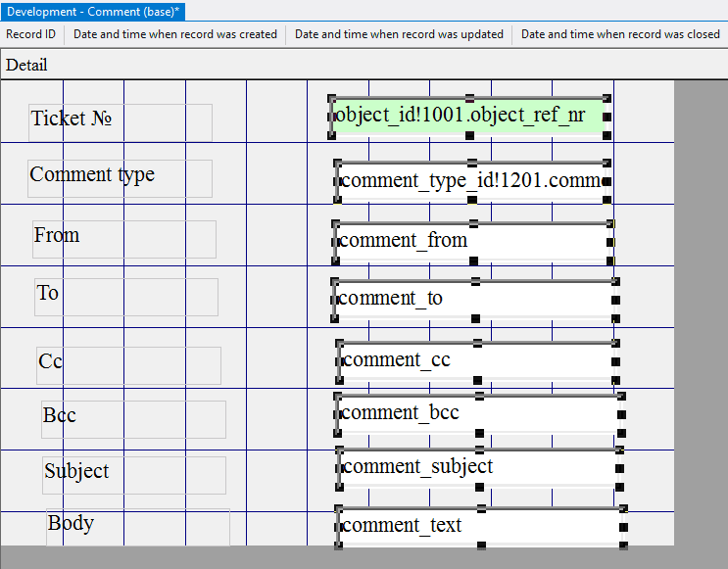Screen dimensions: 728x569
Task: Select the 'Comment type' label
Action: [120, 177]
